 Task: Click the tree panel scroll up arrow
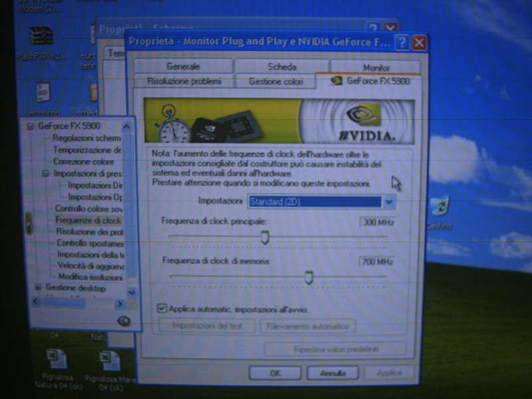point(126,126)
